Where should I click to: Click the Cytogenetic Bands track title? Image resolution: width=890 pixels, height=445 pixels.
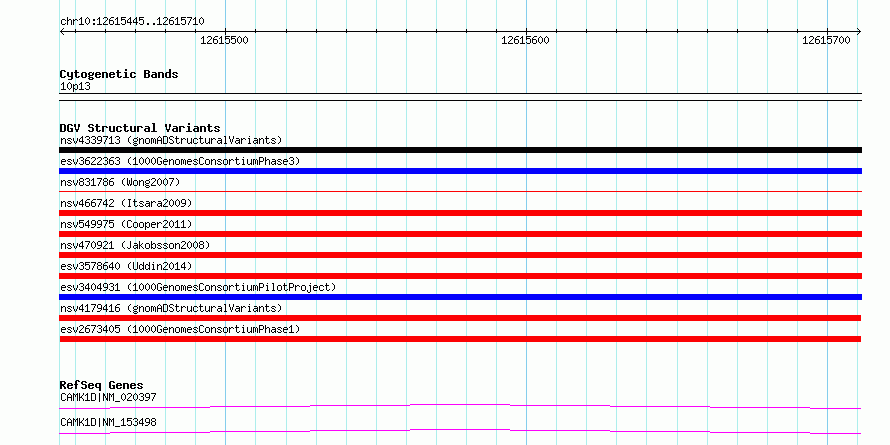119,74
